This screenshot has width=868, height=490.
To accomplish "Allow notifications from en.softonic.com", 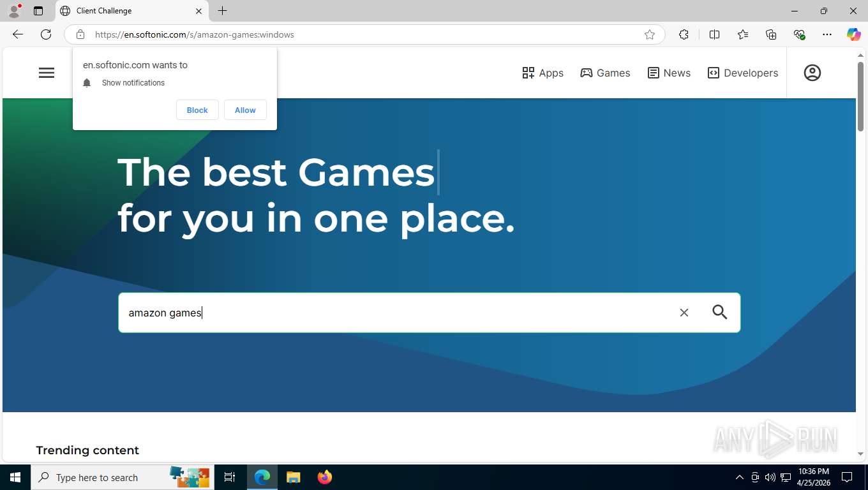I will pos(245,110).
